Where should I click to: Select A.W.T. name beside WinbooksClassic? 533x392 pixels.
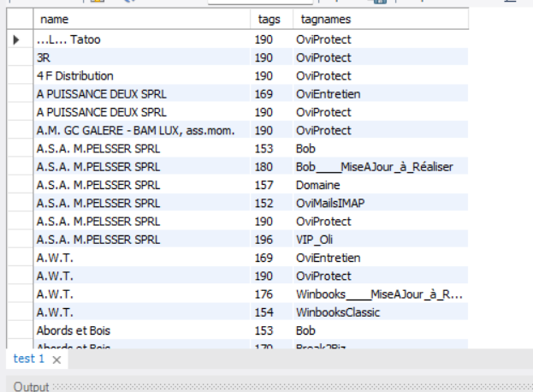pos(142,312)
